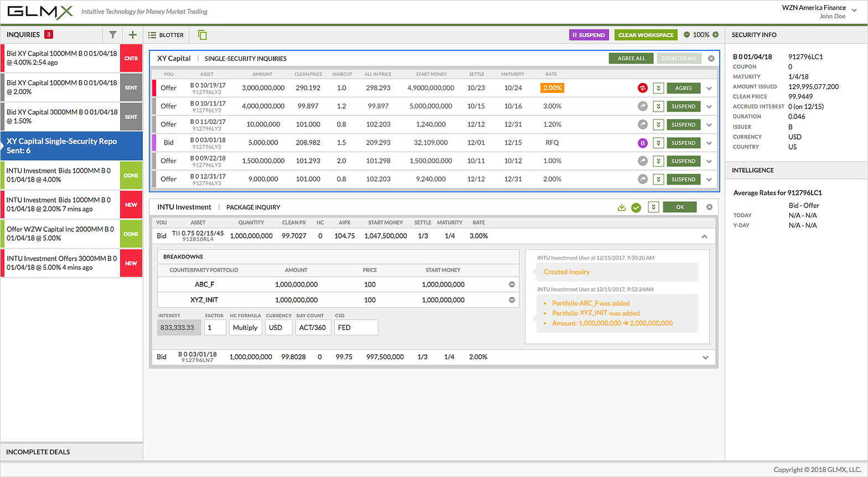The width and height of the screenshot is (868, 477).
Task: Suspend the B 0 11/02/17 offer
Action: [x=684, y=125]
